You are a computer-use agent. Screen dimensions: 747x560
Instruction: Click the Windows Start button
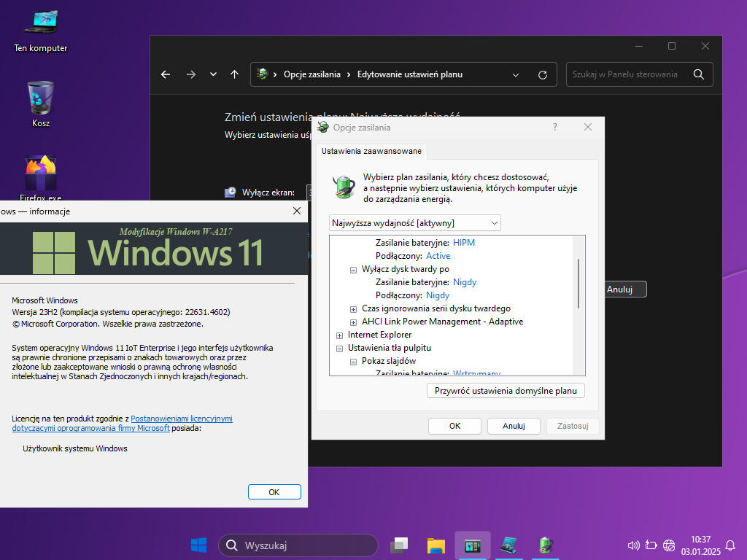click(x=198, y=545)
